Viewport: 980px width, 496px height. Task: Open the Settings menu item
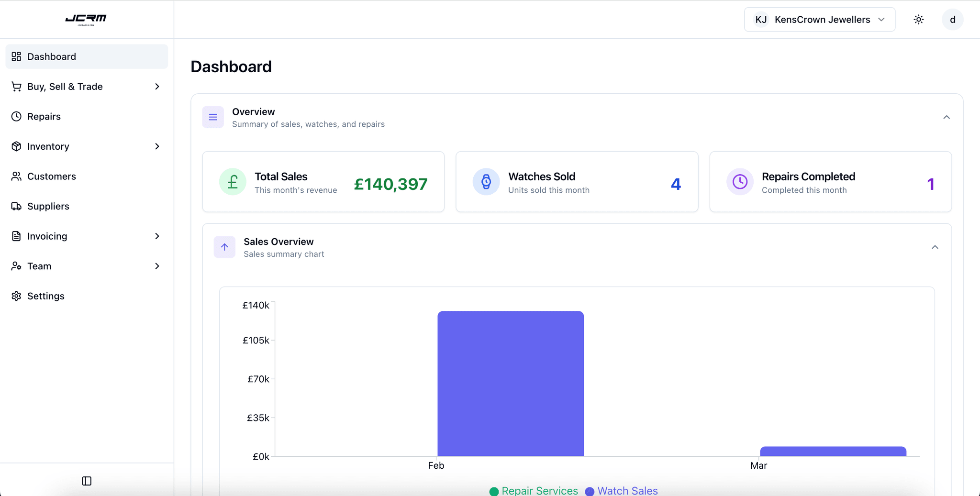tap(45, 296)
